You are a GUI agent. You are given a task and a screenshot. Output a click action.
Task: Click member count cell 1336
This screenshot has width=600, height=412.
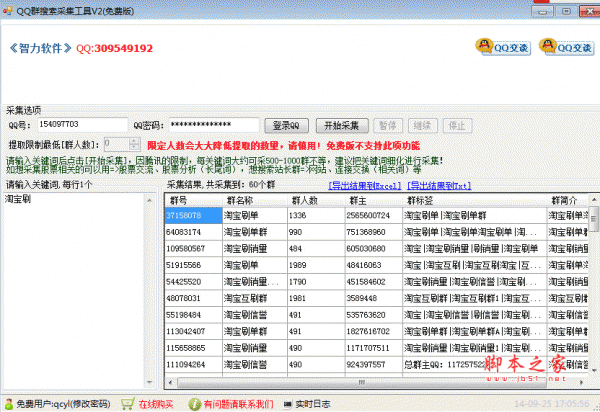point(316,215)
